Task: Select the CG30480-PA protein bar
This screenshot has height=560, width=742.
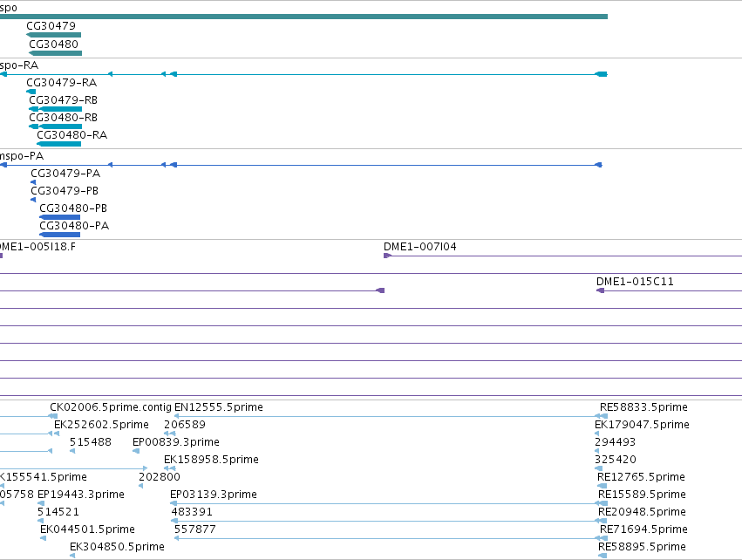Action: (x=59, y=235)
